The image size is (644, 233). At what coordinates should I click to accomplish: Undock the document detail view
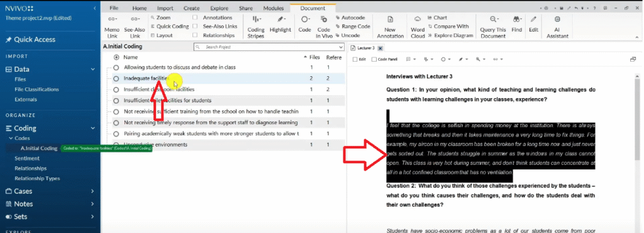pyautogui.click(x=633, y=60)
